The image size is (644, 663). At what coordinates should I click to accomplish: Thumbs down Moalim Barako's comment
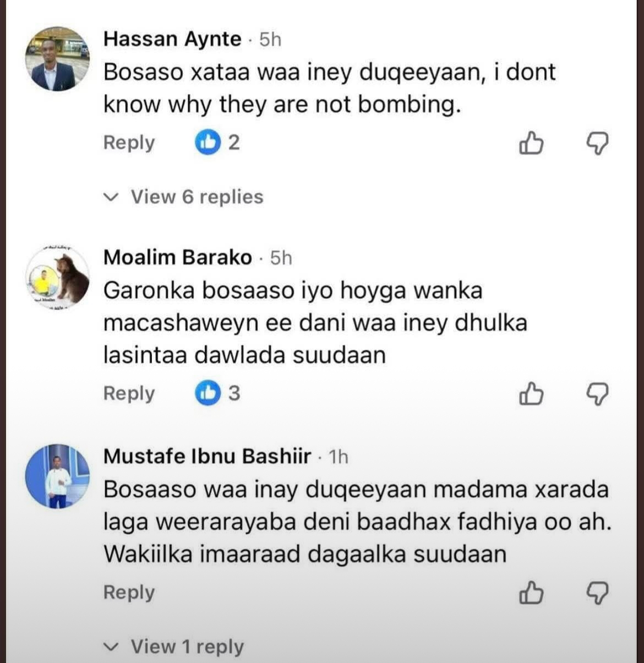597,394
